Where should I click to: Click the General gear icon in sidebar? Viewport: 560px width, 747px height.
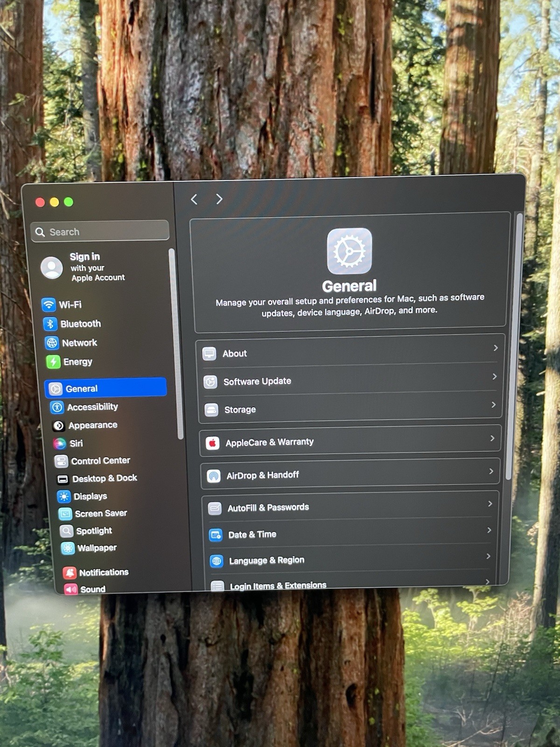pos(56,388)
